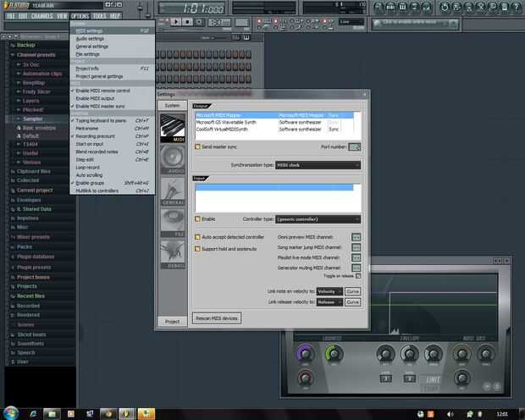Open the MIDI settings page icon
This screenshot has height=420, width=525.
coord(173,128)
